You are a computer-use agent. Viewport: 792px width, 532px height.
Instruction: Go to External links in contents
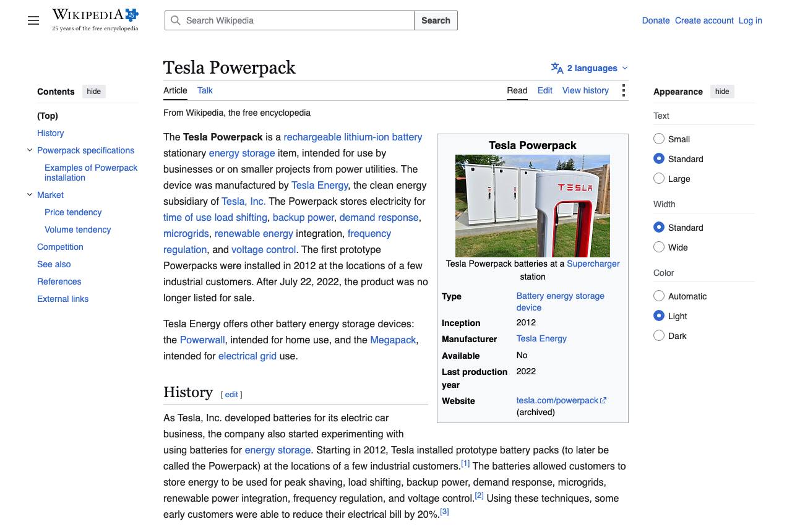point(62,299)
